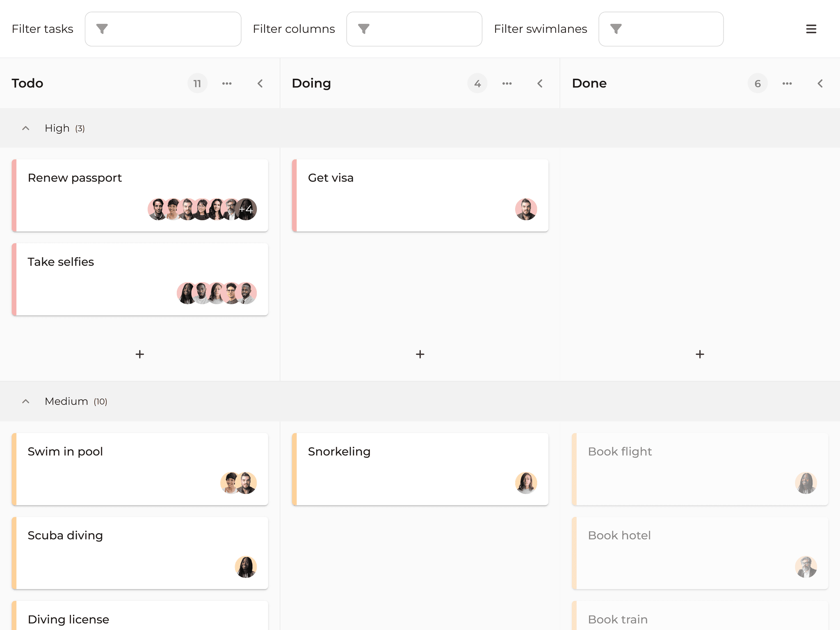
Task: Switch focus to the Done column header
Action: pyautogui.click(x=589, y=83)
